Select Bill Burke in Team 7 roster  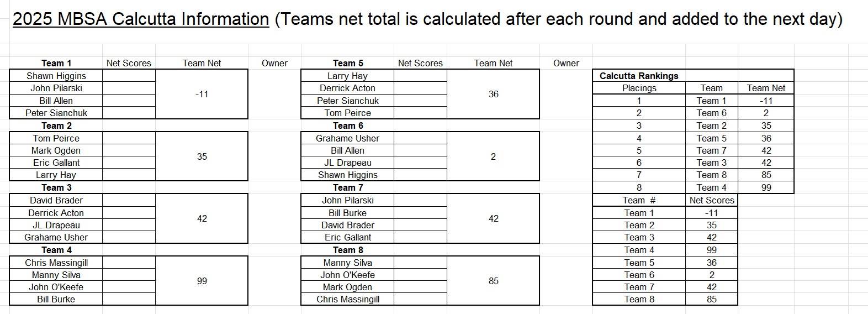(347, 213)
